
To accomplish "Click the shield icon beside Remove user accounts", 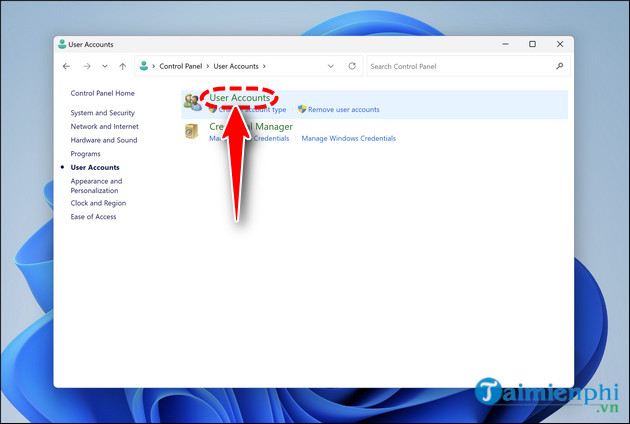I will pyautogui.click(x=302, y=109).
